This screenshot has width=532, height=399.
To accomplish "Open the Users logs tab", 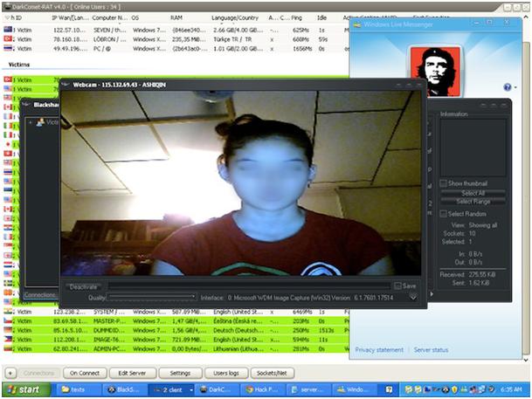I will pos(227,373).
